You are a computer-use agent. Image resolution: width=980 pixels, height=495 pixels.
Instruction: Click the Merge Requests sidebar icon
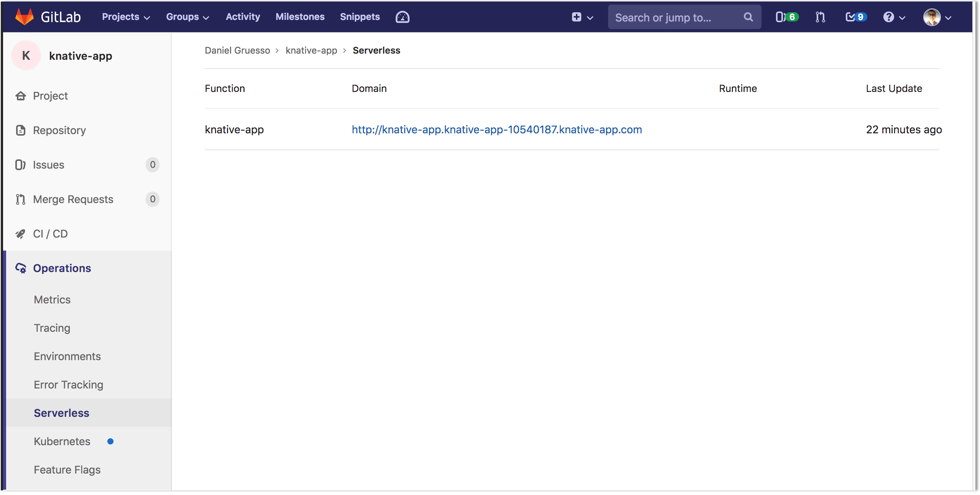(20, 199)
